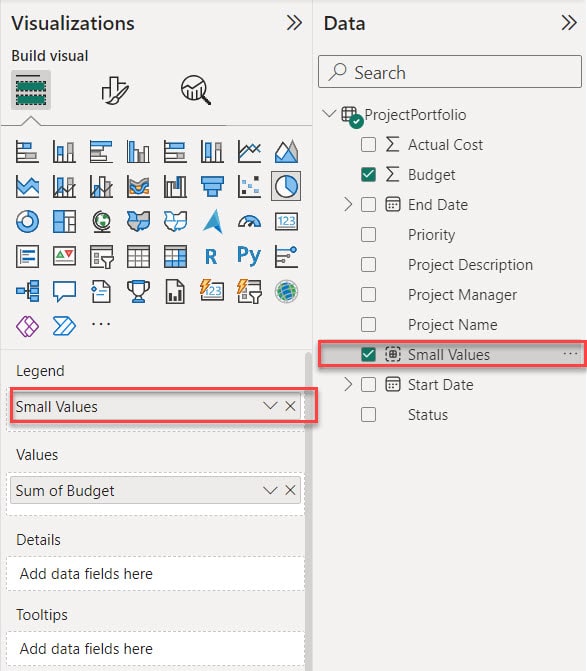Screen dimensions: 587x671
Task: Collapse the Visualizations pane
Action: pyautogui.click(x=294, y=23)
